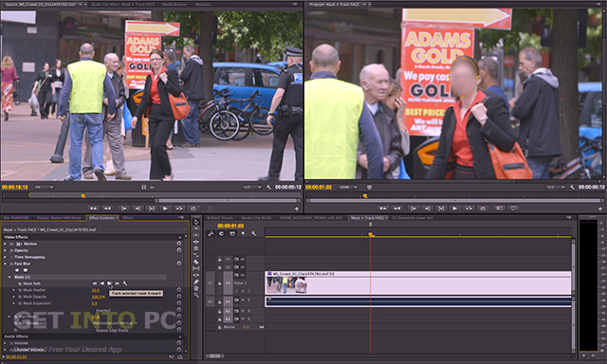This screenshot has height=364, width=607.
Task: Open the Metadata panel tab
Action: [x=203, y=4]
